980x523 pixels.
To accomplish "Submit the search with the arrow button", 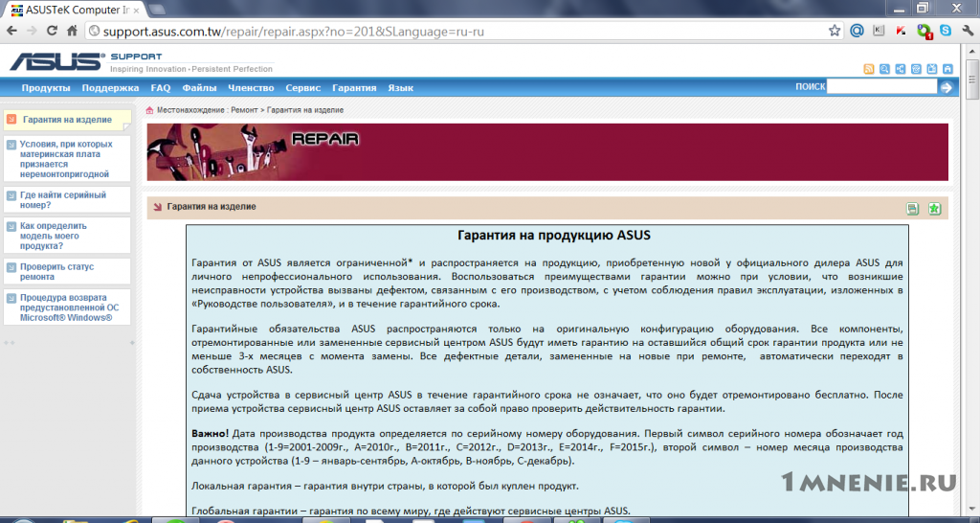I will tap(947, 87).
